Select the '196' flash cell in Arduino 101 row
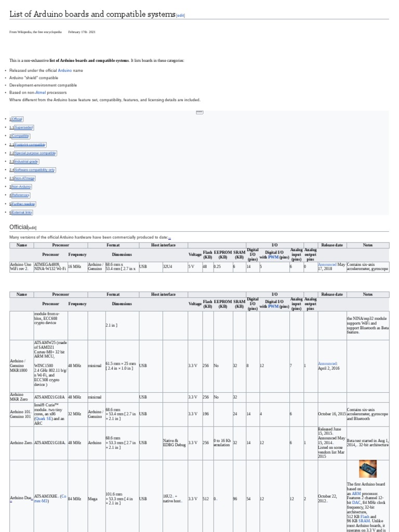The height and width of the screenshot is (532, 399). coord(208,414)
